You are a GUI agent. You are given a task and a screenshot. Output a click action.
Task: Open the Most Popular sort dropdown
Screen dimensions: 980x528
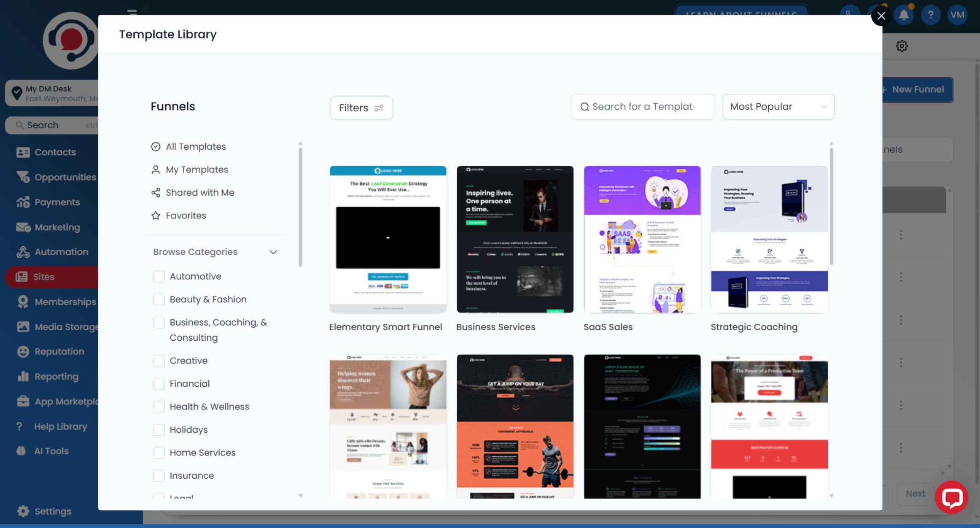tap(778, 107)
